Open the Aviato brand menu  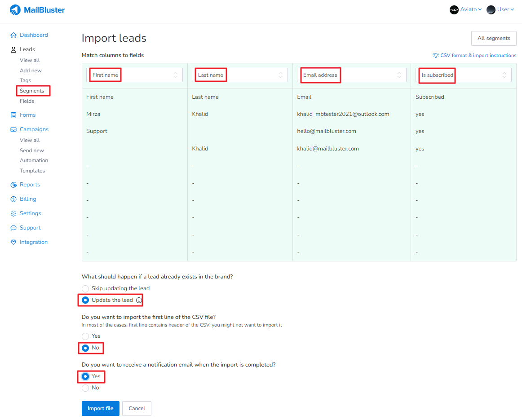pos(466,9)
